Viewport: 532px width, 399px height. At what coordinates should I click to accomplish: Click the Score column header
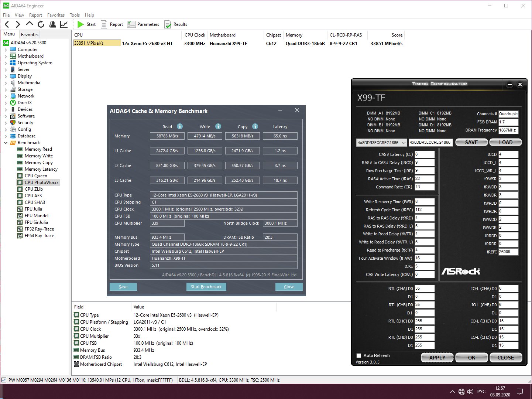pyautogui.click(x=386, y=35)
